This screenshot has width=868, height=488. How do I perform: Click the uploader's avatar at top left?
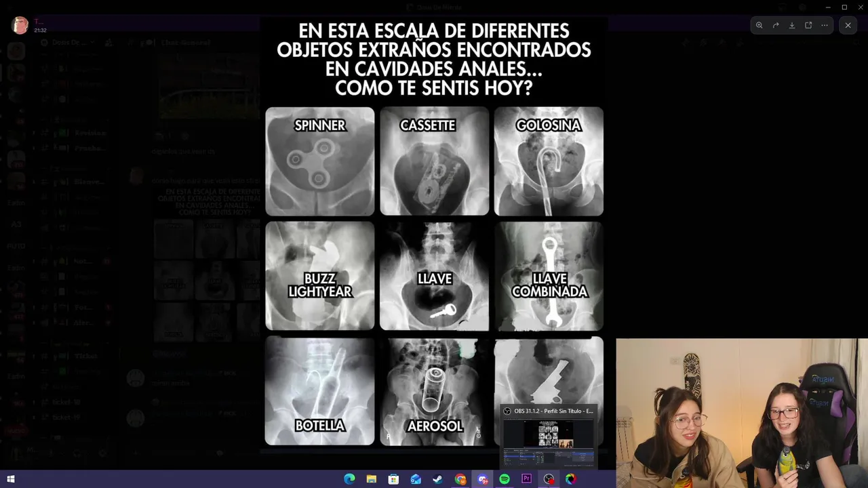[x=20, y=26]
